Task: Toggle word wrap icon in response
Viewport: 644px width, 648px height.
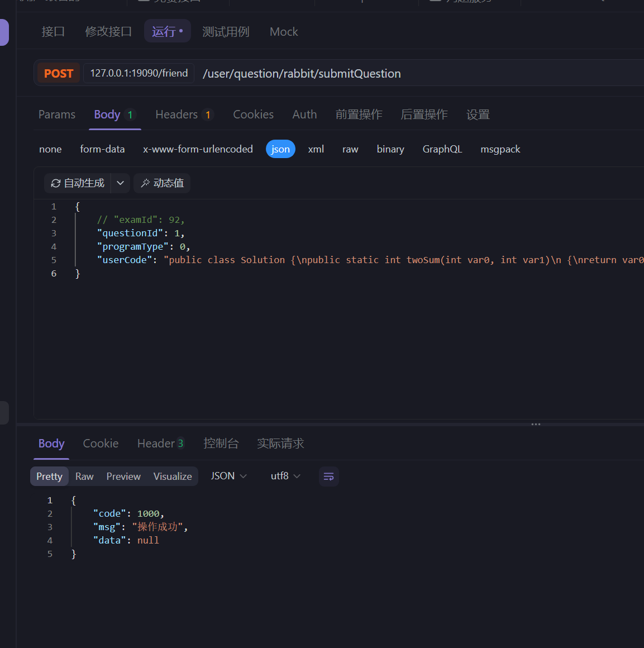Action: [x=329, y=477]
